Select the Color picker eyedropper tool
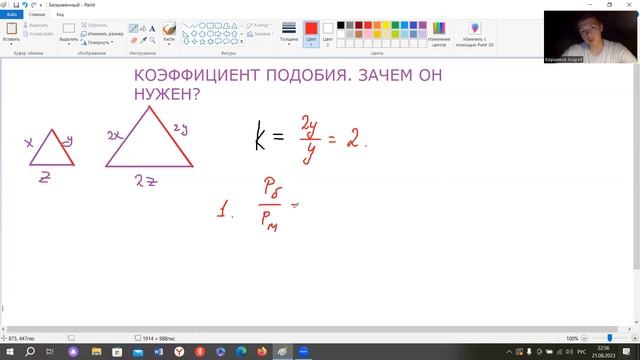Screen dimensions: 640x360 [x=143, y=40]
